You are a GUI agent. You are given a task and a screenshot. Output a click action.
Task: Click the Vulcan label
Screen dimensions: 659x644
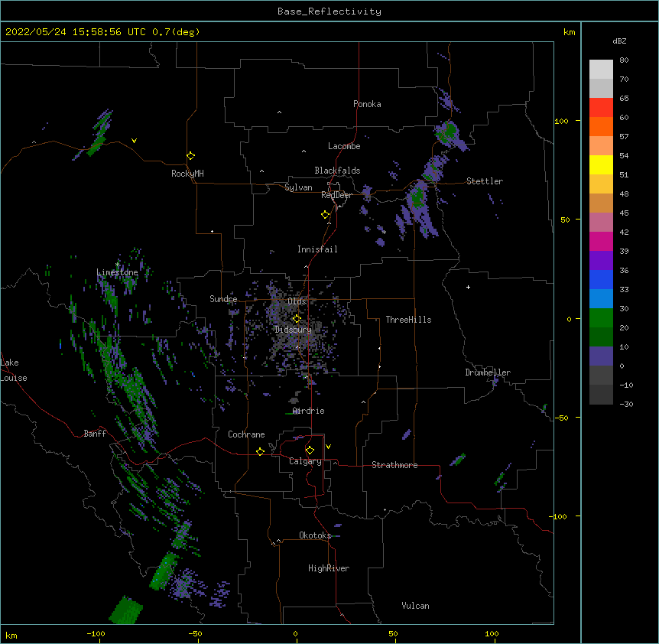click(x=415, y=606)
